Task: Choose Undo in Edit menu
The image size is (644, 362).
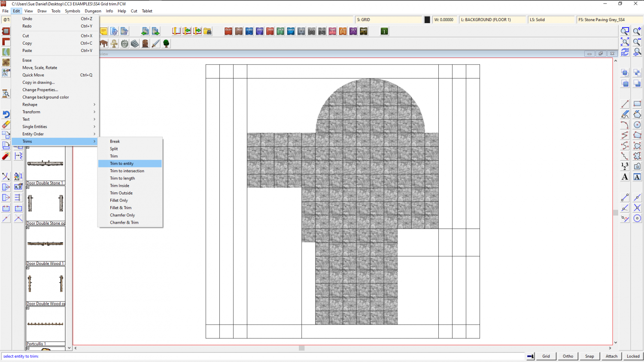Action: [x=55, y=19]
